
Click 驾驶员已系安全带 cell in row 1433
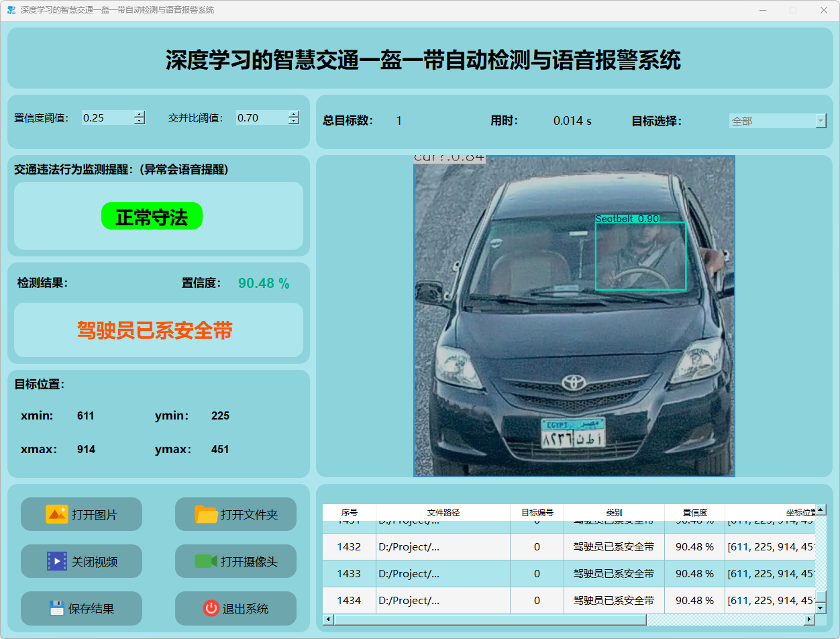(x=615, y=574)
